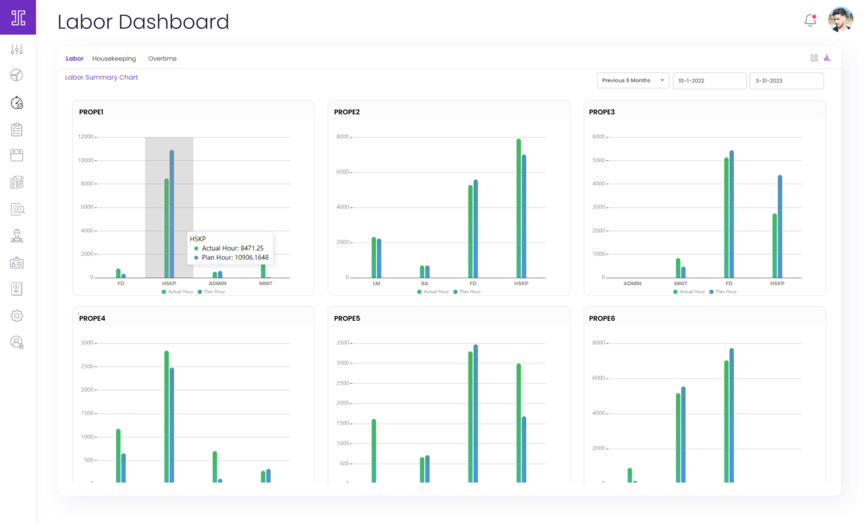
Task: Toggle Actual Hour legend in PROPE1 chart
Action: [x=178, y=291]
